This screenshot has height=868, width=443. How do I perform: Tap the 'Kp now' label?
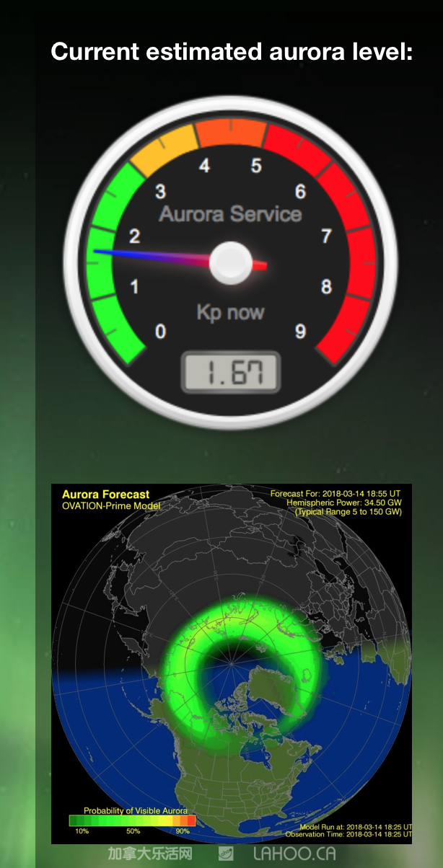click(x=230, y=312)
